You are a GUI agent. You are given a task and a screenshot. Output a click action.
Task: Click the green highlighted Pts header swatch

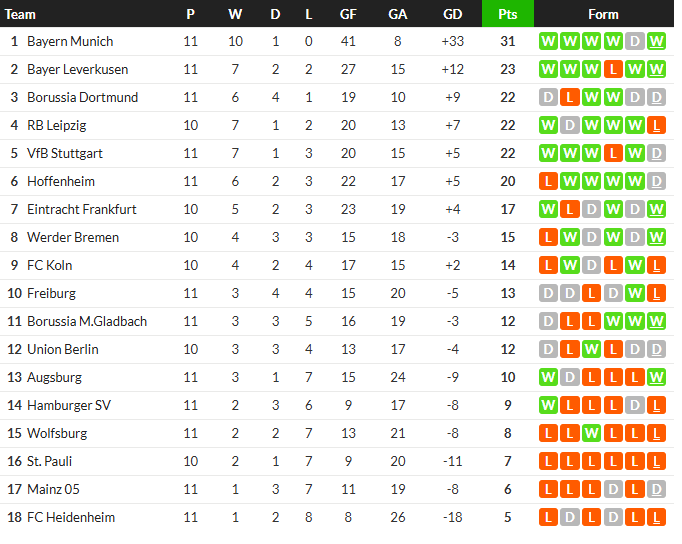508,13
